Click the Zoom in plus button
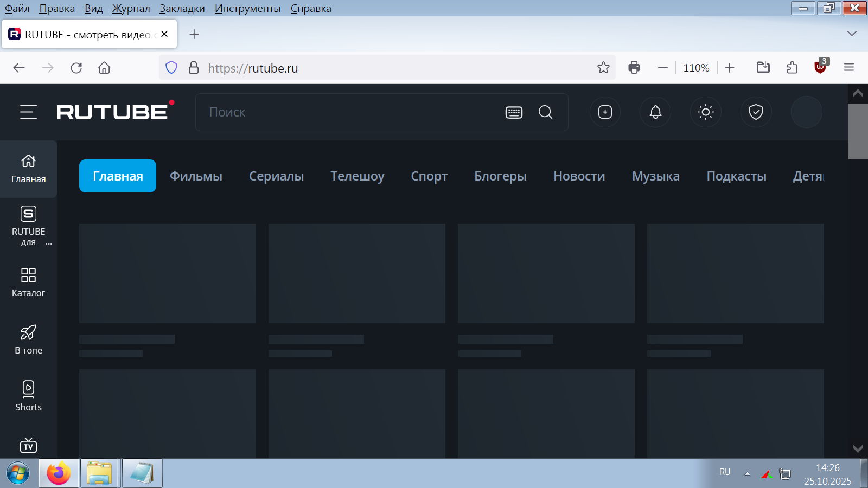Viewport: 868px width, 488px height. pos(730,68)
